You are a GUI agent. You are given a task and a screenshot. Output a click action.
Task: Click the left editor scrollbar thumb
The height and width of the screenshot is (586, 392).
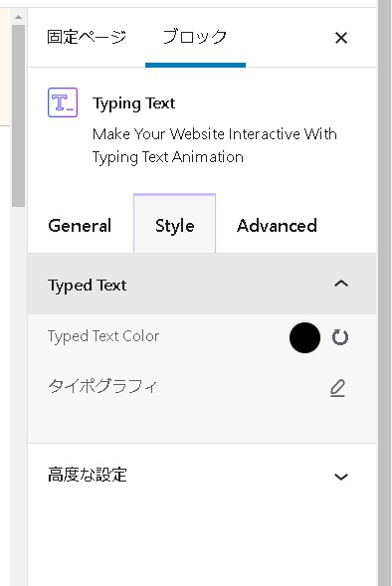18,115
